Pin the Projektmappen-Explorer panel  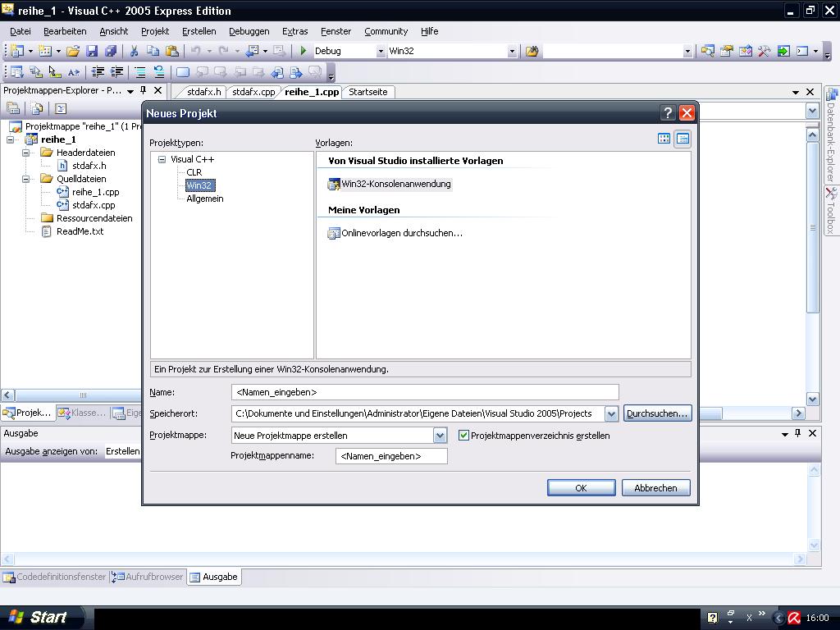143,90
